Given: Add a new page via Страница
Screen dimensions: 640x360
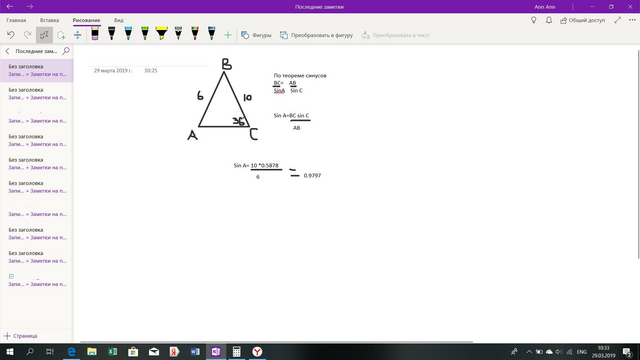Looking at the screenshot, I should [20, 336].
